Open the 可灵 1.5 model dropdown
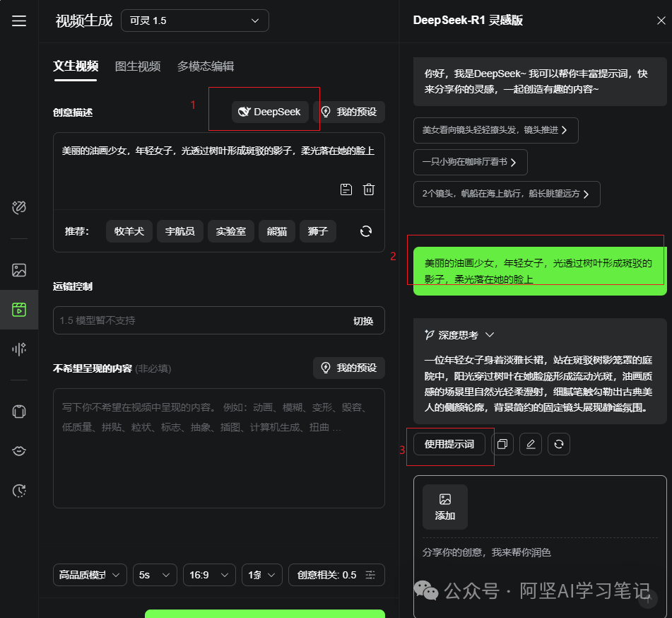This screenshot has width=672, height=618. [195, 21]
